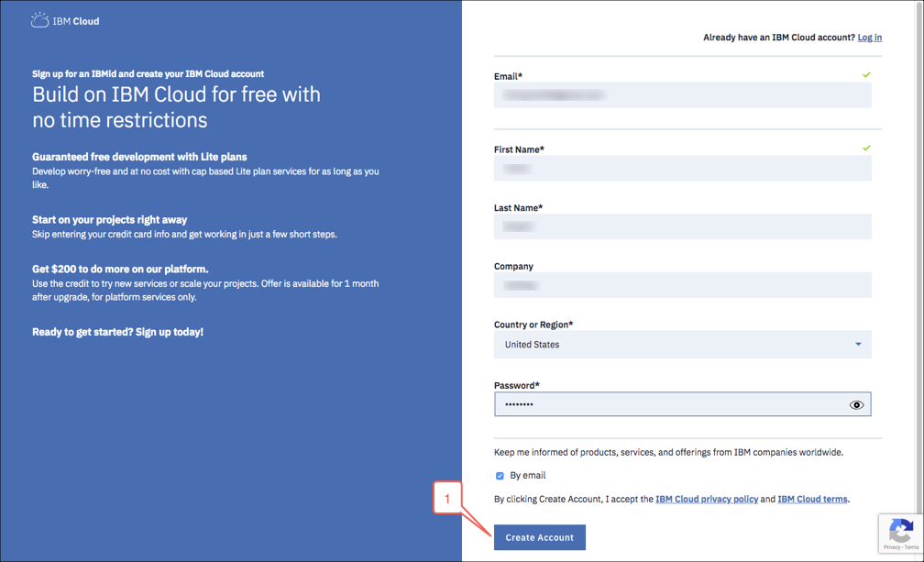Viewport: 924px width, 562px height.
Task: Click the green checkmark next to First Name
Action: [x=866, y=148]
